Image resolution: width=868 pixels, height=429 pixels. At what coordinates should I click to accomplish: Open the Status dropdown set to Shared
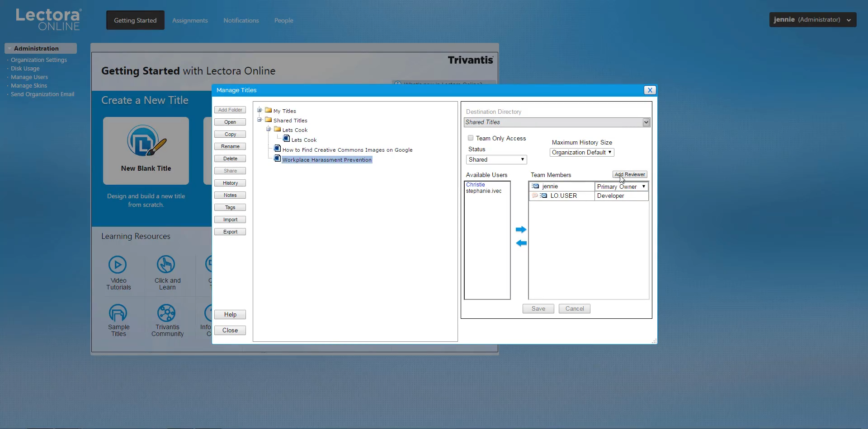click(x=496, y=159)
